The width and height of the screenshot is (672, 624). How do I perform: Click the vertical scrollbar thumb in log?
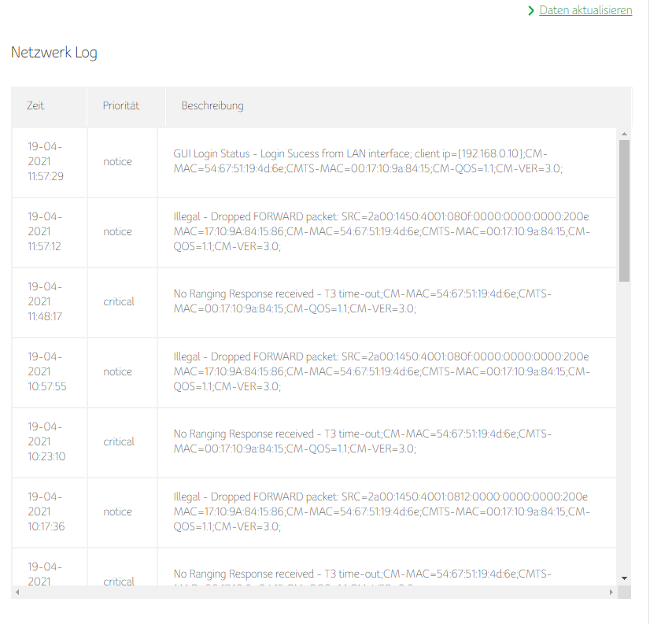click(x=625, y=209)
